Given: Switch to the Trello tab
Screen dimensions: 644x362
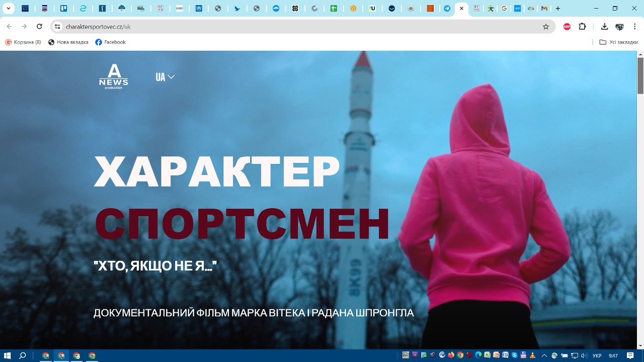Looking at the screenshot, I should (x=64, y=9).
